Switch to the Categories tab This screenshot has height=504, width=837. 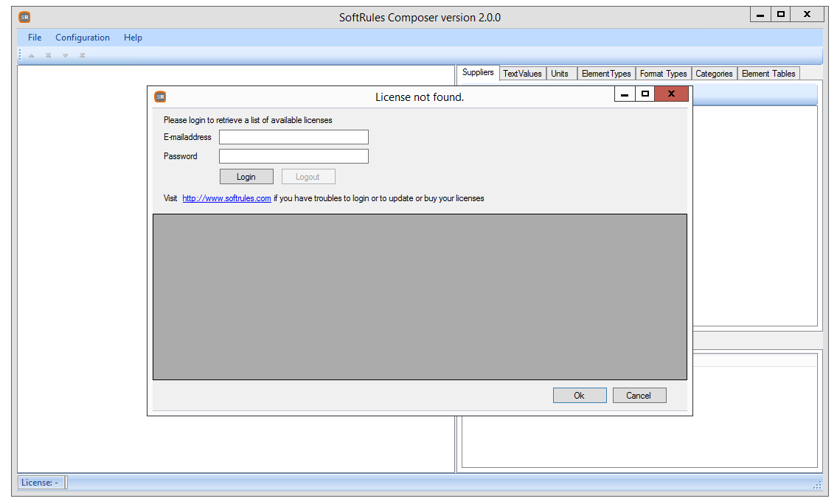point(715,74)
